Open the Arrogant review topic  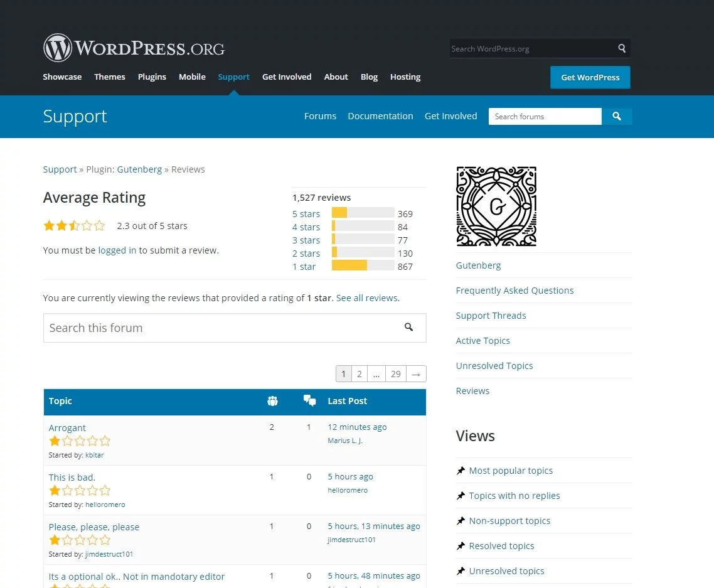pos(67,428)
